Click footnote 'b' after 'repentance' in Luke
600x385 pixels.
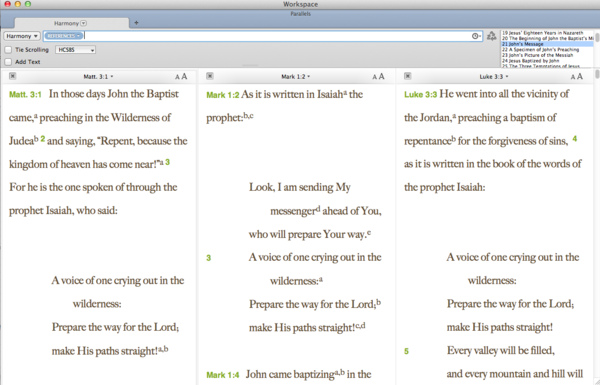(x=453, y=138)
